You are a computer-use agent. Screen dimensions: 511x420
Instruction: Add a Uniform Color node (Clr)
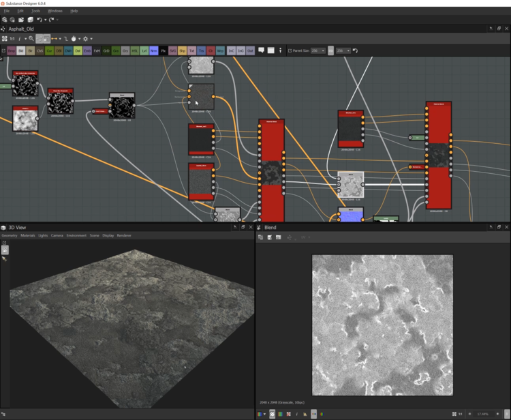click(211, 51)
